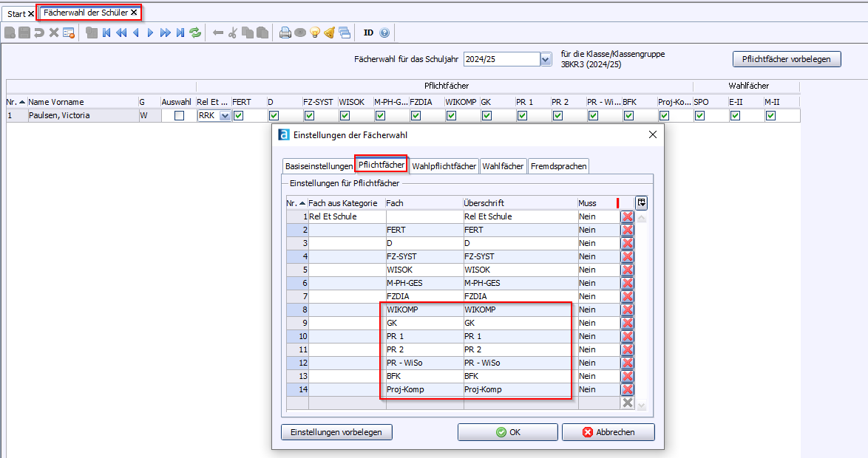This screenshot has width=868, height=458.
Task: Open help via the question mark icon
Action: point(384,33)
